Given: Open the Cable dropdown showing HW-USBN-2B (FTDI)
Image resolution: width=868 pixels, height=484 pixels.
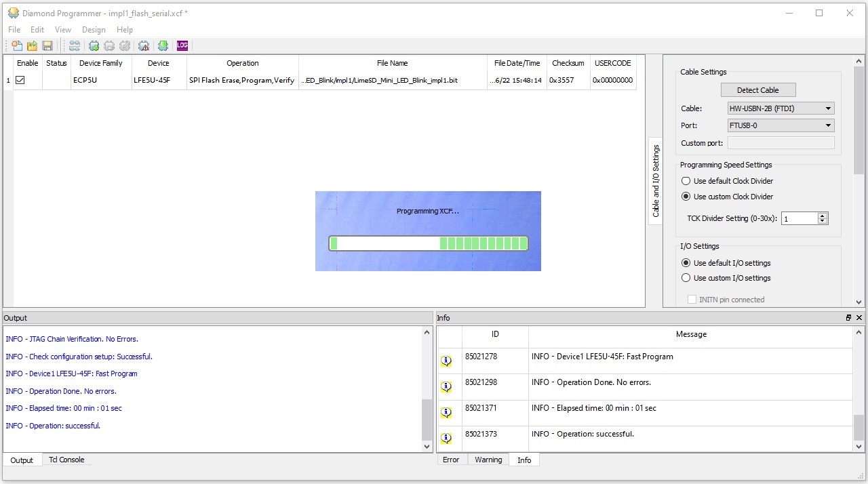Looking at the screenshot, I should 781,108.
